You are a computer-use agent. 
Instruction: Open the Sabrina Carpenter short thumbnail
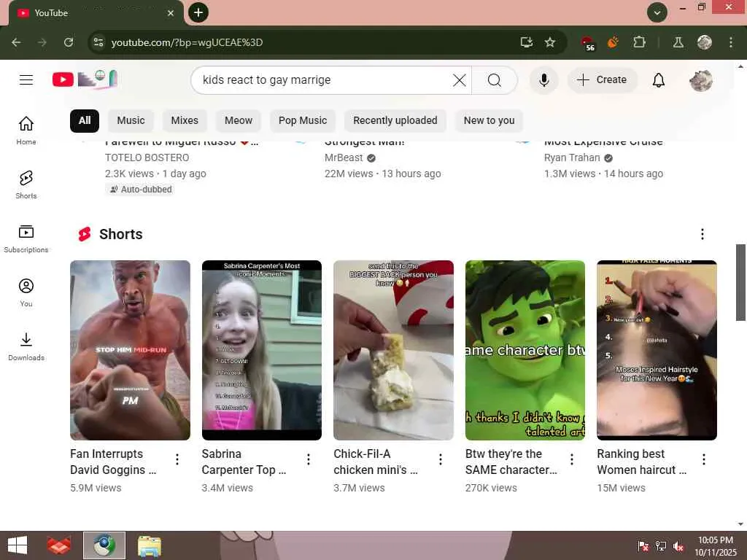point(262,350)
